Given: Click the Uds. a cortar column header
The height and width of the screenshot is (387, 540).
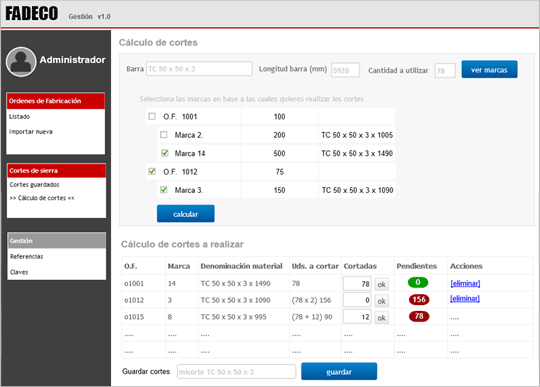Looking at the screenshot, I should coord(315,266).
